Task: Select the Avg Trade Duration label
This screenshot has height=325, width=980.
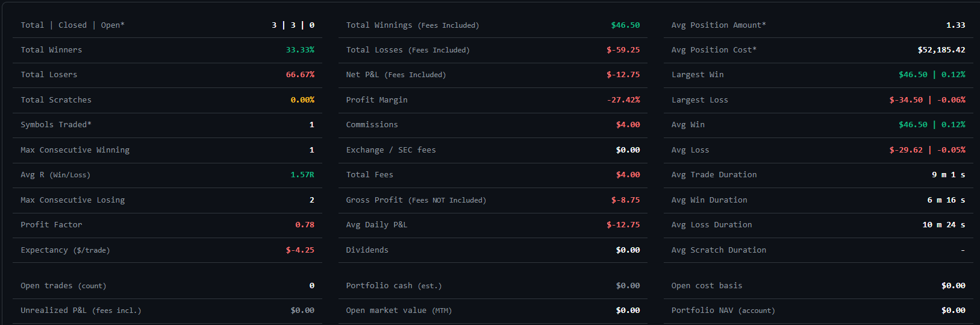Action: (714, 175)
